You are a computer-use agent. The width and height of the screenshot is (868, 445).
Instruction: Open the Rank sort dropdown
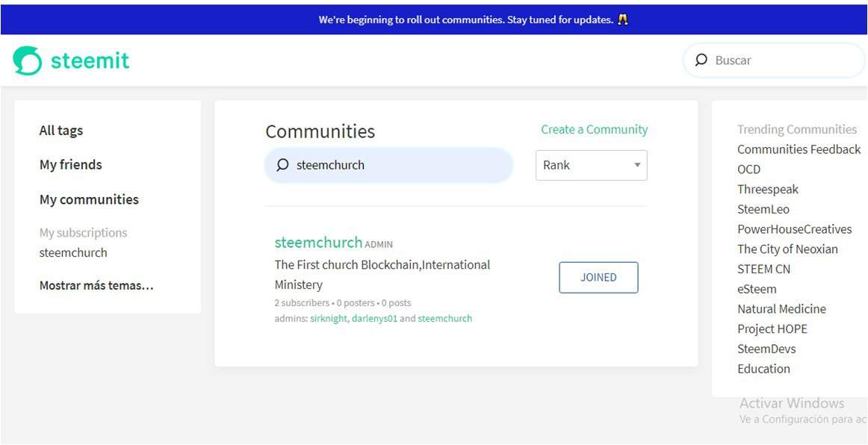coord(591,165)
